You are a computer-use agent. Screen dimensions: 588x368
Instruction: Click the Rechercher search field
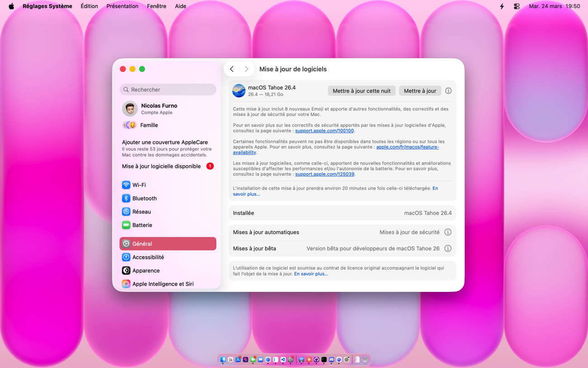click(x=168, y=90)
